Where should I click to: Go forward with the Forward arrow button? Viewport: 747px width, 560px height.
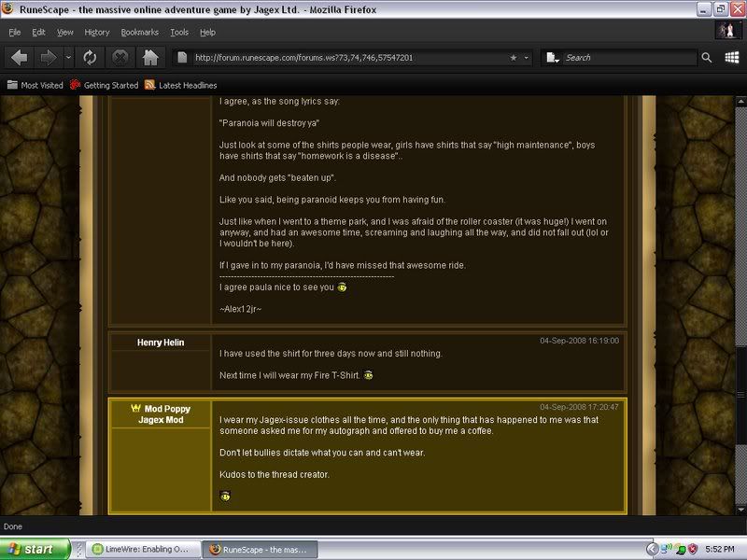pos(49,58)
